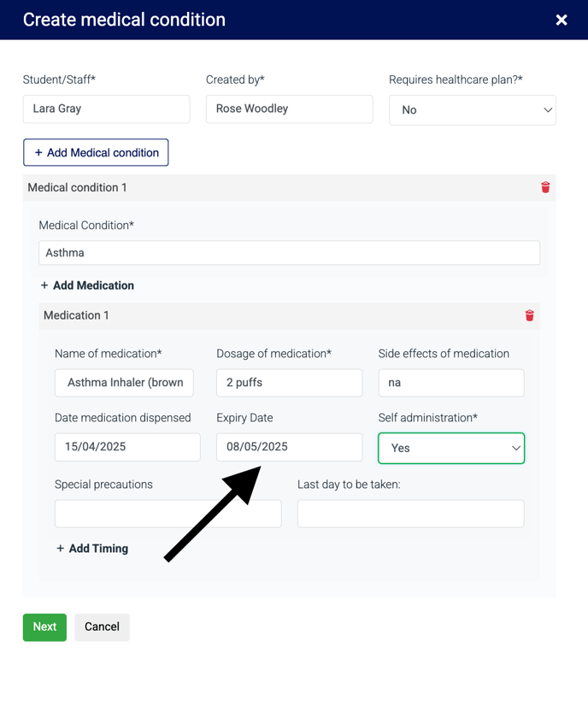
Task: Close the Create medical condition dialog
Action: click(562, 20)
